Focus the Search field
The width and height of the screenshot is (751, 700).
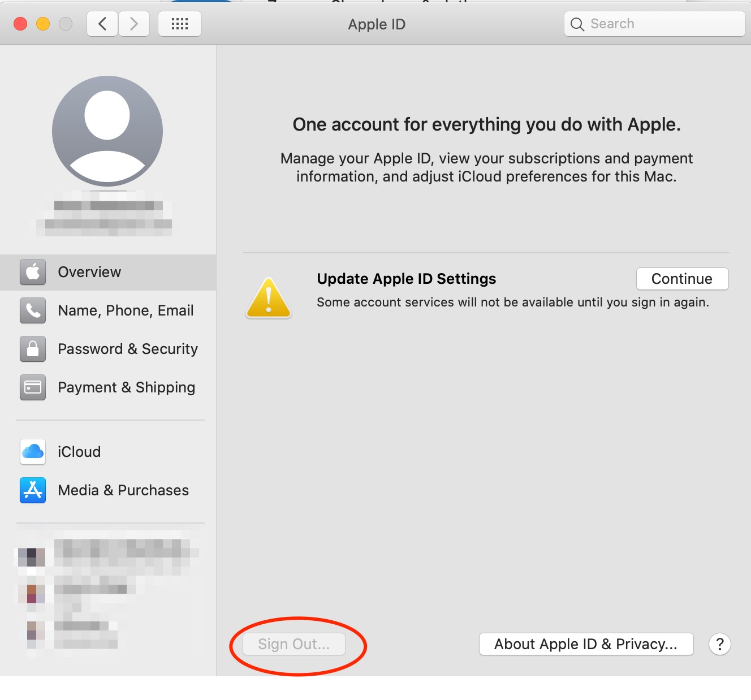click(655, 24)
